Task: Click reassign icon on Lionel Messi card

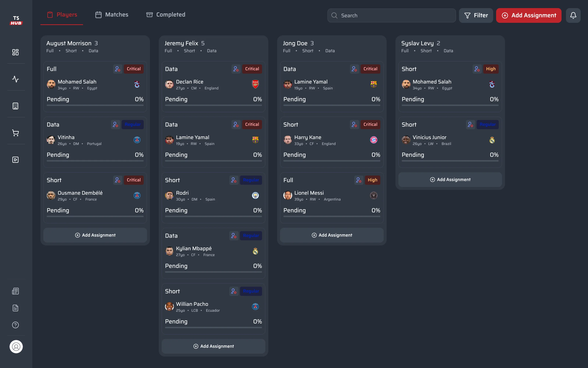Action: click(x=359, y=180)
